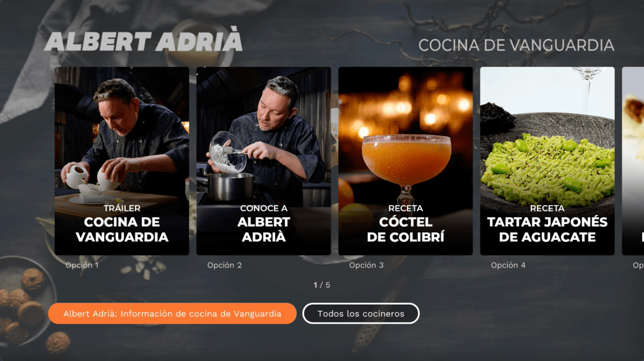Click the Opción 4 label
644x361 pixels.
pyautogui.click(x=508, y=265)
